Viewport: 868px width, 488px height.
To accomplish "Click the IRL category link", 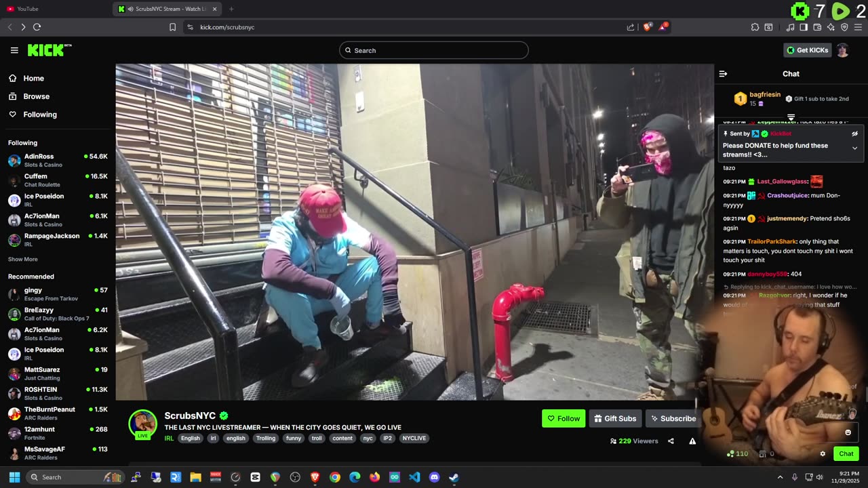I will click(169, 439).
